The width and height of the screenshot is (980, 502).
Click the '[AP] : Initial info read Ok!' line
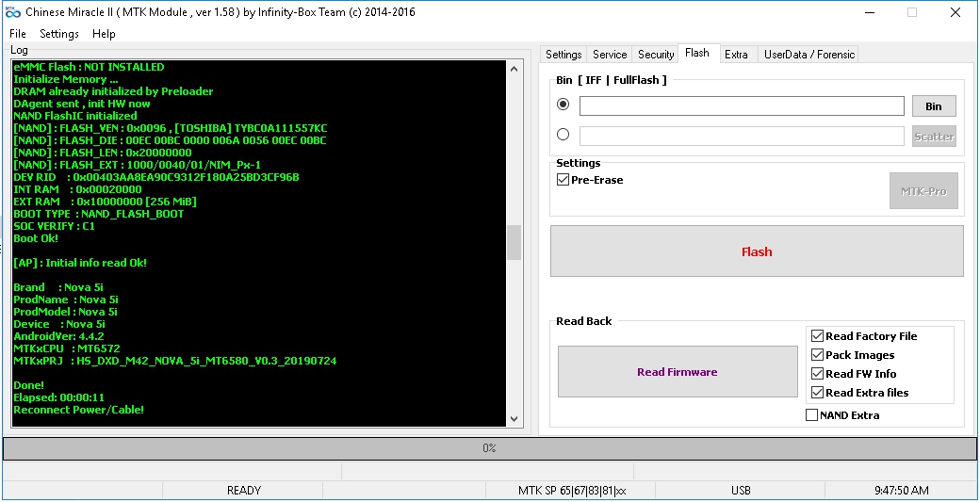point(80,263)
